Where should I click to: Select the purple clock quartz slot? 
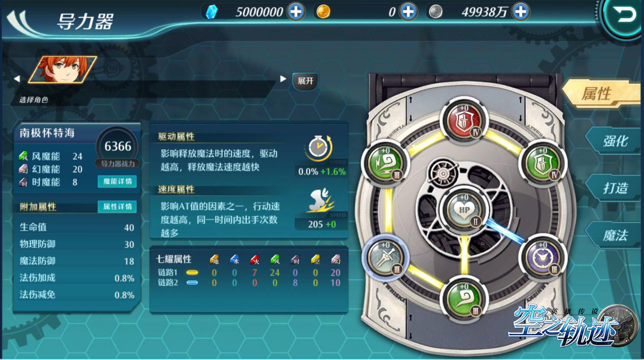pyautogui.click(x=543, y=258)
